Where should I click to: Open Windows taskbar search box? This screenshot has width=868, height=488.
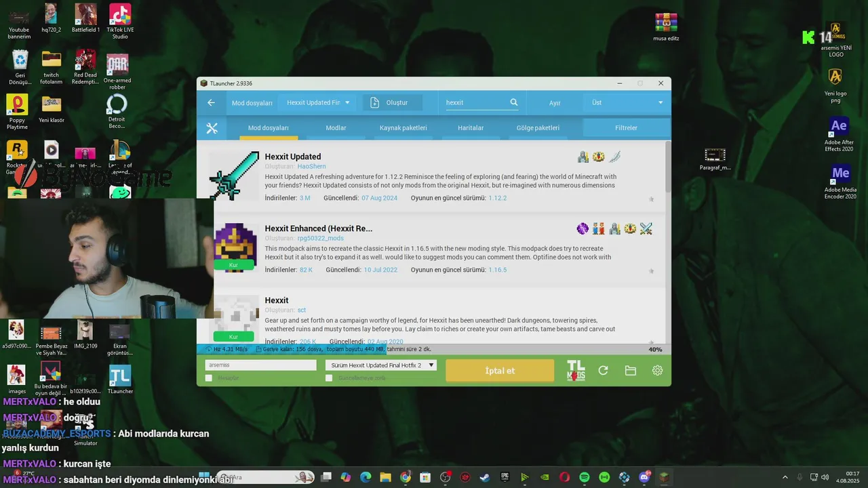264,477
